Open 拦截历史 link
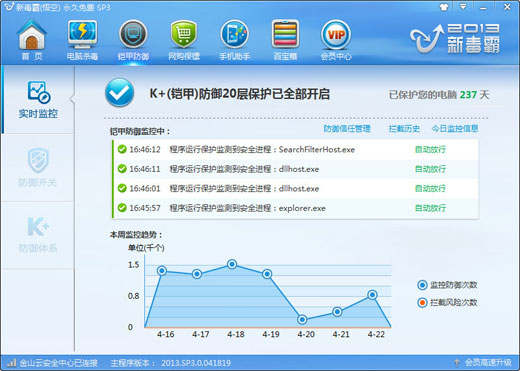This screenshot has height=371, width=520. (404, 129)
